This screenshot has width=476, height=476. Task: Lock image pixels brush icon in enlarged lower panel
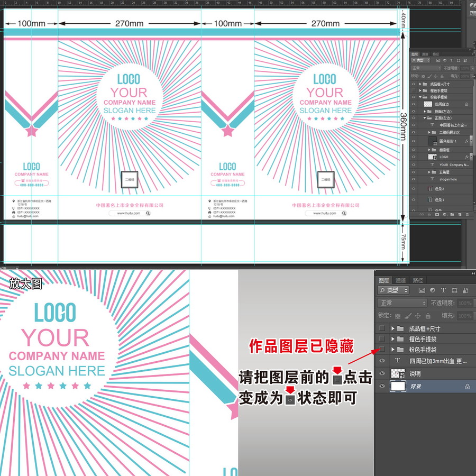(408, 316)
